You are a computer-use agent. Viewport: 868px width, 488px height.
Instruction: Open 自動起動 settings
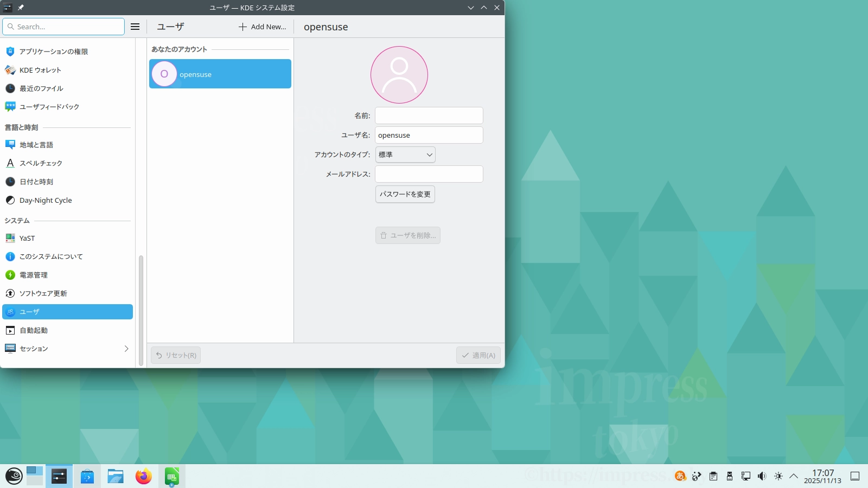67,330
